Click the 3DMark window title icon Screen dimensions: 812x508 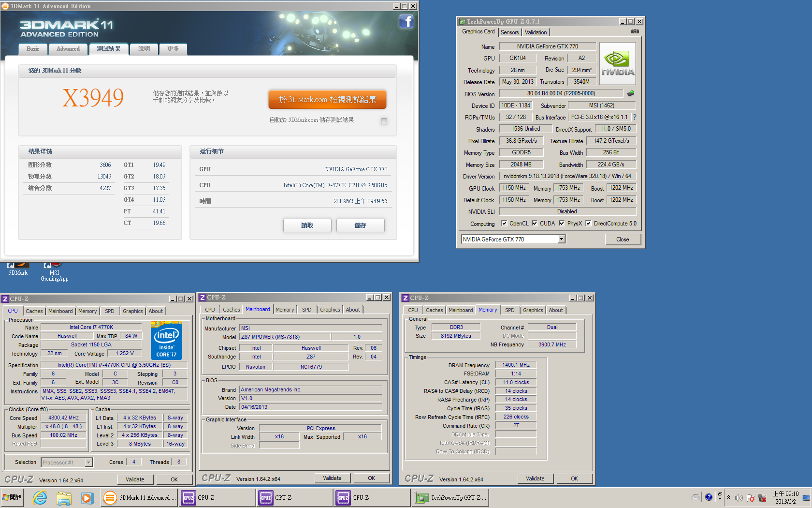coord(5,6)
